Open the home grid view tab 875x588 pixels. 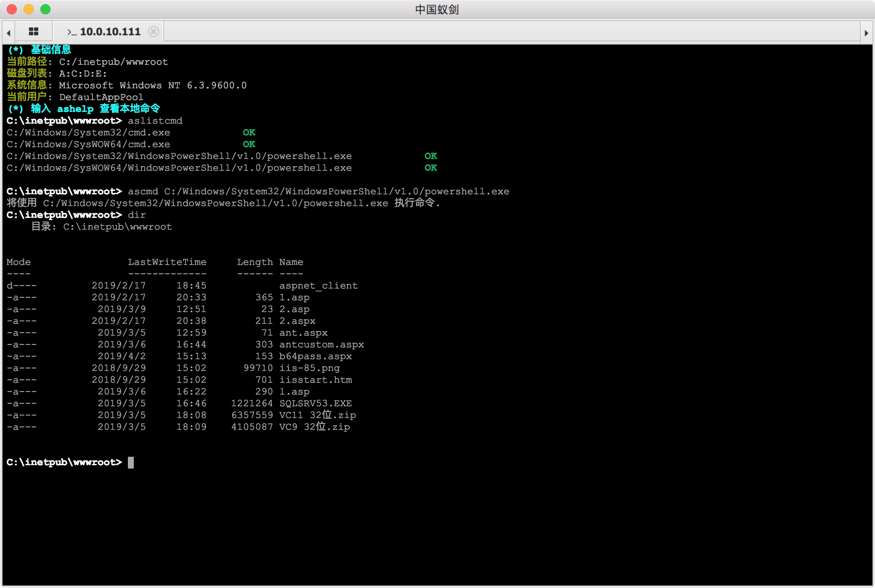tap(34, 32)
